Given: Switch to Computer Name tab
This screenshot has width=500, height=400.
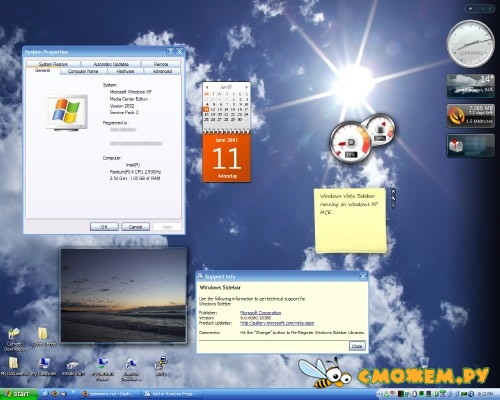Looking at the screenshot, I should tap(83, 71).
